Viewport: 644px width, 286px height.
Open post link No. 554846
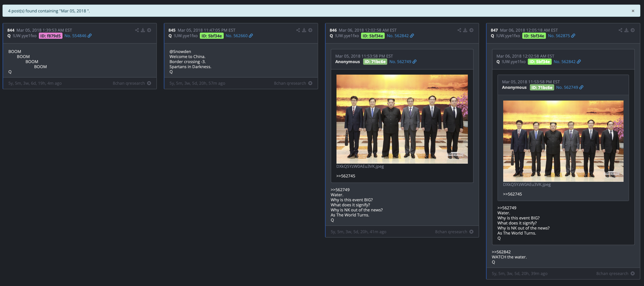(x=75, y=36)
